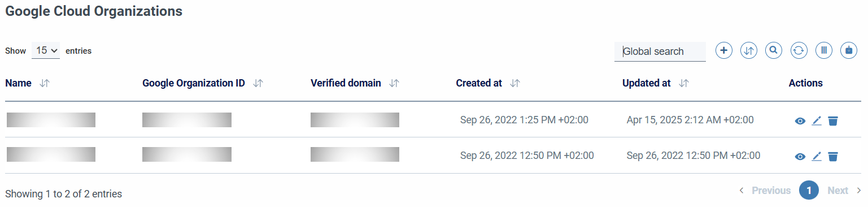Edit the second organization with the pencil icon
Image resolution: width=868 pixels, height=207 pixels.
click(x=817, y=157)
